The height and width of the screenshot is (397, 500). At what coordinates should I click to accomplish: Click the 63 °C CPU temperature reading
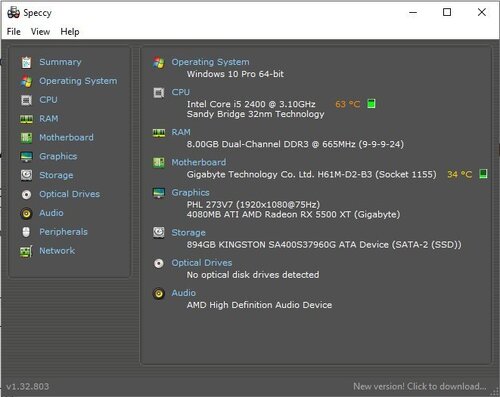(348, 104)
